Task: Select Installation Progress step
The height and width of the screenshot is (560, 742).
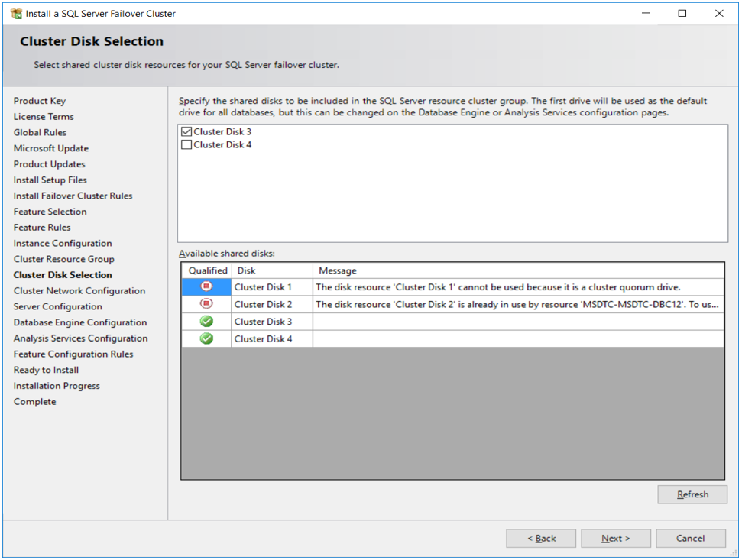Action: pyautogui.click(x=57, y=386)
